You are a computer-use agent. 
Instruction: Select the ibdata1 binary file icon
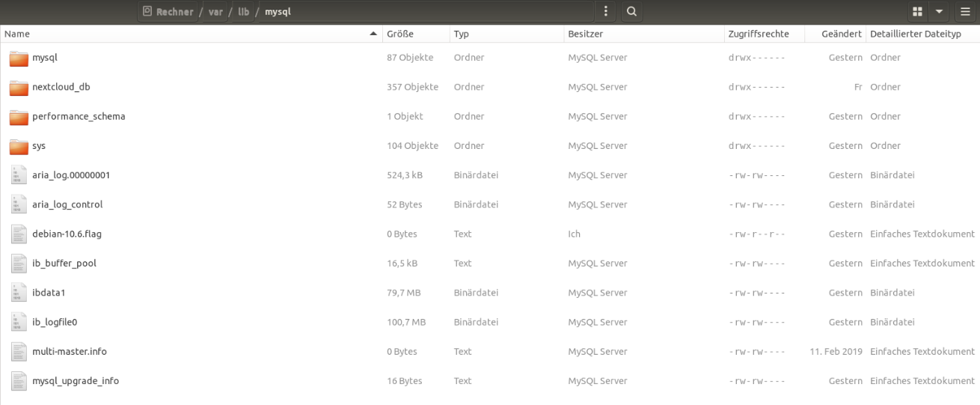click(x=19, y=293)
